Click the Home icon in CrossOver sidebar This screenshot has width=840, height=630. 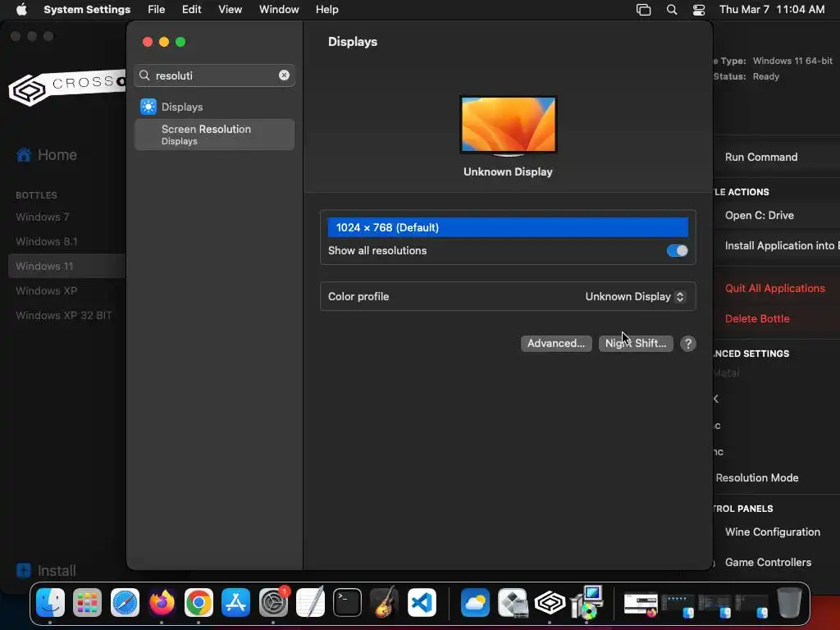[24, 155]
